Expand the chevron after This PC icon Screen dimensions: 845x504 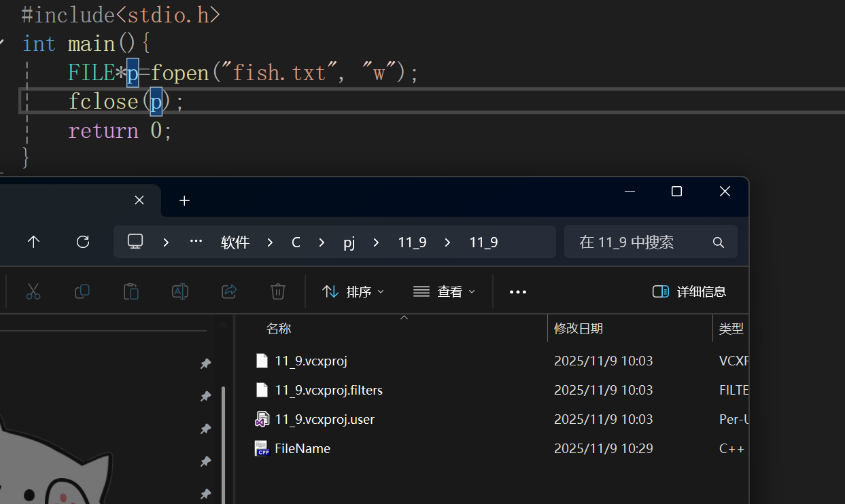click(166, 242)
